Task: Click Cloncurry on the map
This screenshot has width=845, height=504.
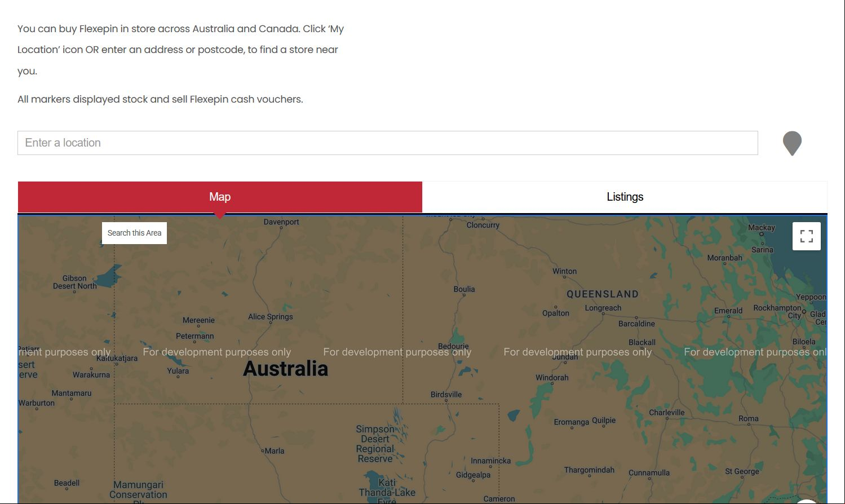Action: [x=483, y=225]
